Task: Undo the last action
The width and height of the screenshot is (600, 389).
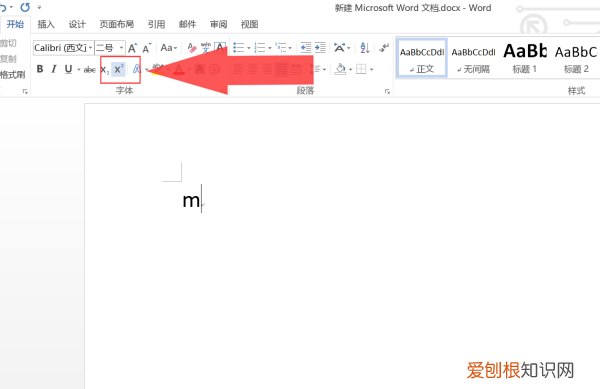Action: point(3,7)
